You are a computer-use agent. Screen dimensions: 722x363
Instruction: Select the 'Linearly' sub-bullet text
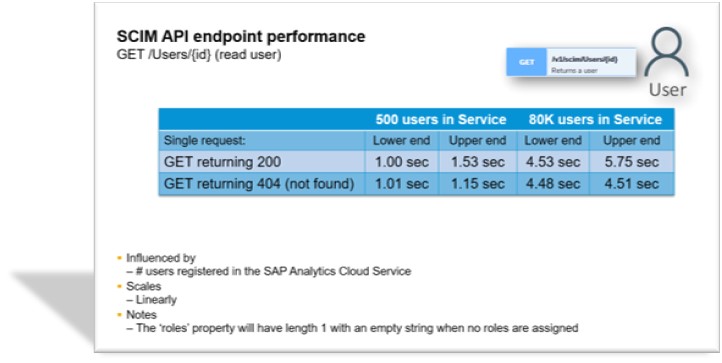tap(156, 300)
